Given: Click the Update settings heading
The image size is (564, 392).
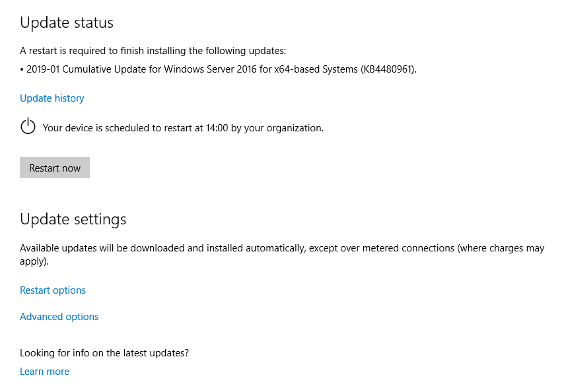Looking at the screenshot, I should tap(73, 219).
